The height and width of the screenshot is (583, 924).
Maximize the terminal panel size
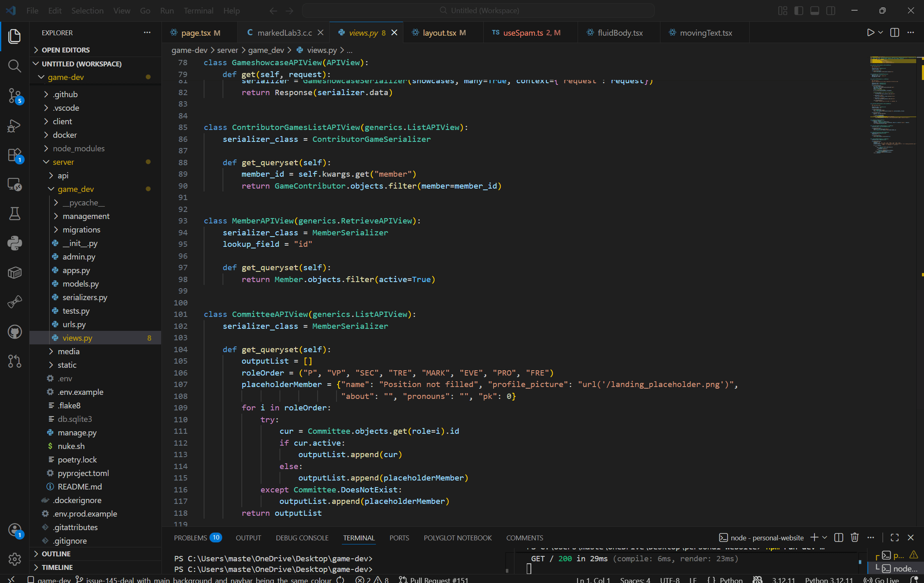(x=894, y=537)
